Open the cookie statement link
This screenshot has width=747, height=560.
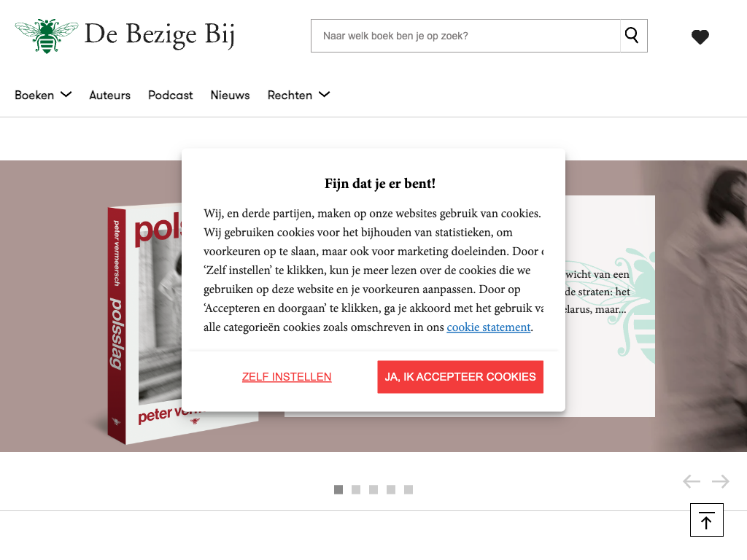[488, 327]
